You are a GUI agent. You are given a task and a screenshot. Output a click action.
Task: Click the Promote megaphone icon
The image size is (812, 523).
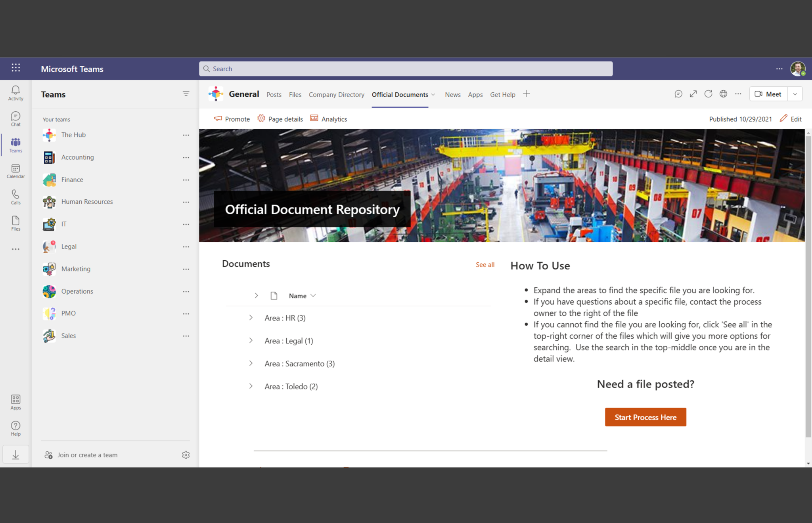[217, 118]
